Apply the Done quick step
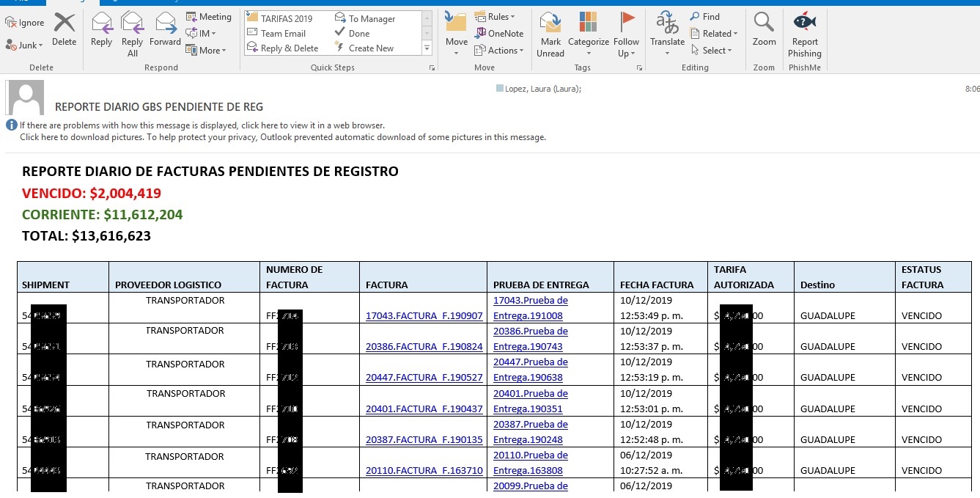The height and width of the screenshot is (498, 980). (x=353, y=33)
